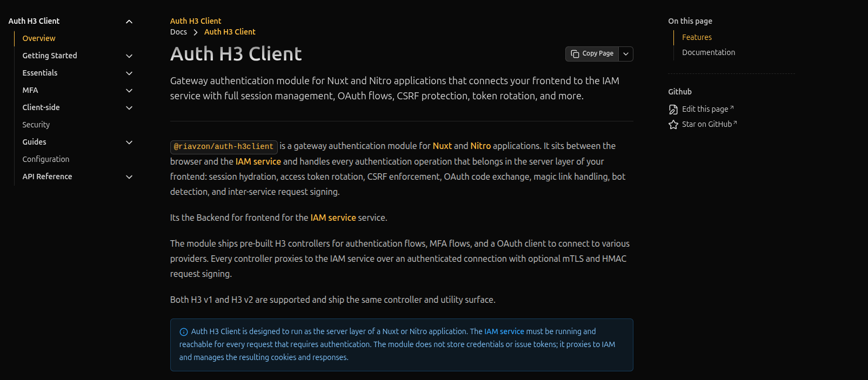Expand the Getting Started section chevron
The image size is (868, 380).
(129, 56)
